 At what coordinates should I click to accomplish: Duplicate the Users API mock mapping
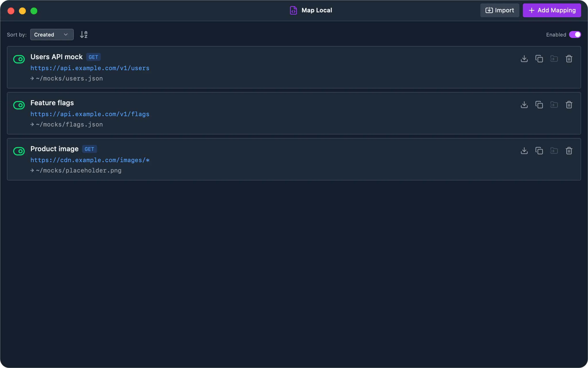point(539,59)
